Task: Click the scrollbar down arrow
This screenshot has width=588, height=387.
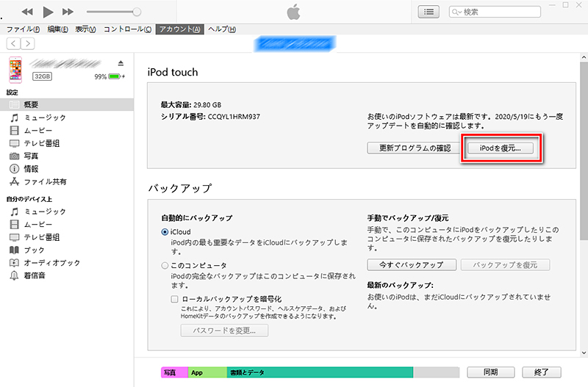Action: [584, 352]
